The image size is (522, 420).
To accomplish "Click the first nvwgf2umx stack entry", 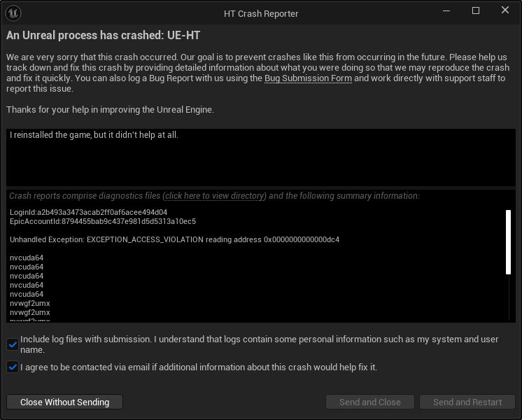I will click(x=29, y=303).
